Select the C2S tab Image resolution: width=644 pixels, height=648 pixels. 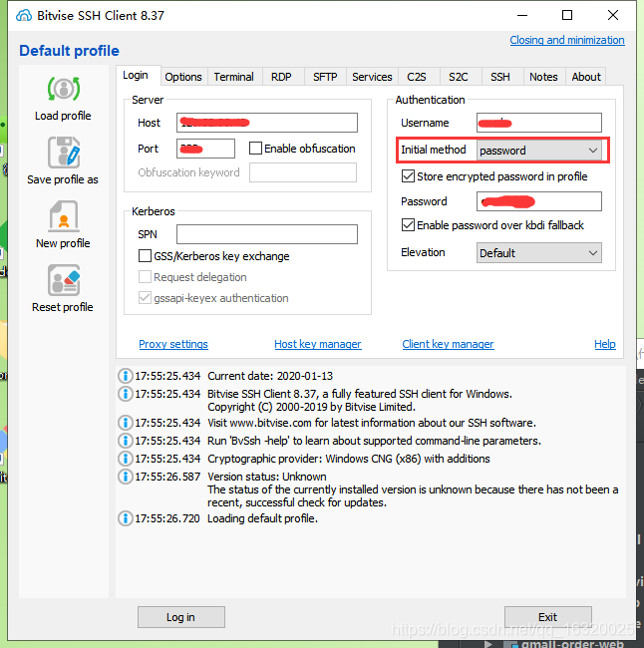[417, 77]
